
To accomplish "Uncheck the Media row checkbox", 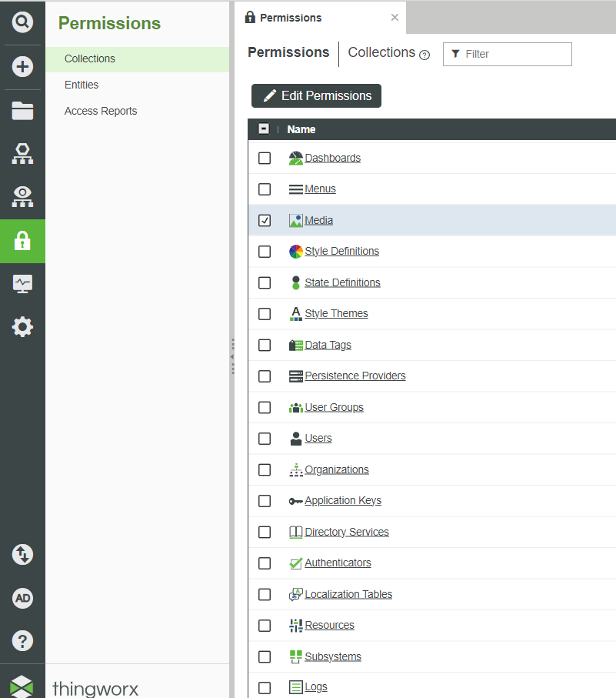I will pyautogui.click(x=265, y=220).
